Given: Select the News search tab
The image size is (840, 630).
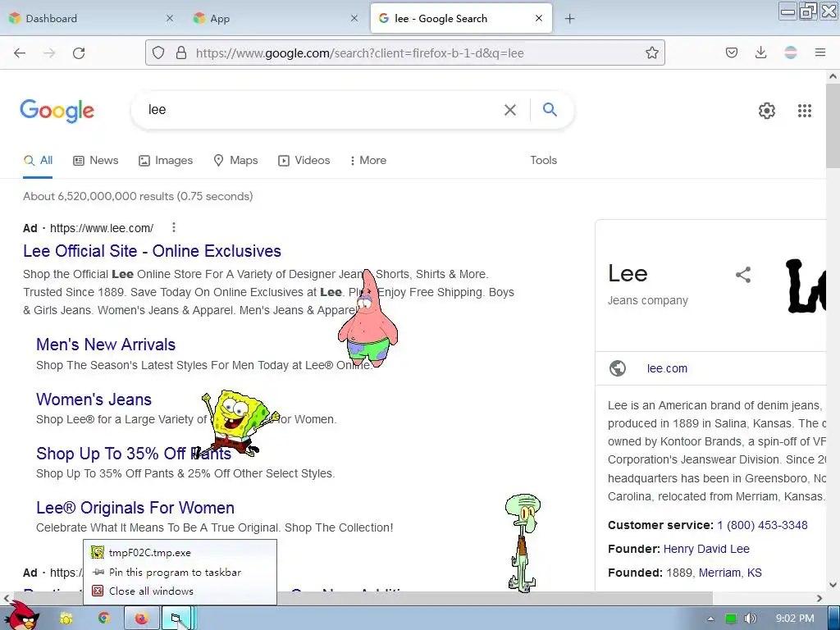Looking at the screenshot, I should 96,160.
